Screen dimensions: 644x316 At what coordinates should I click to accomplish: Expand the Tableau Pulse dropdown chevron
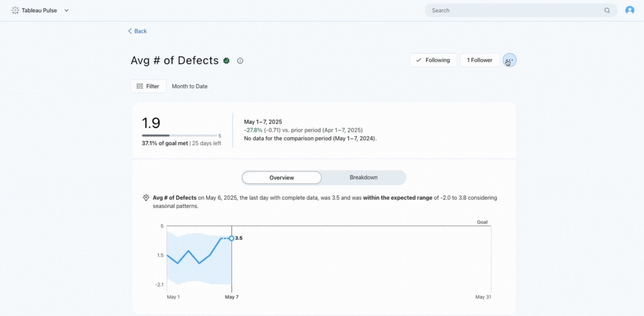pos(67,10)
